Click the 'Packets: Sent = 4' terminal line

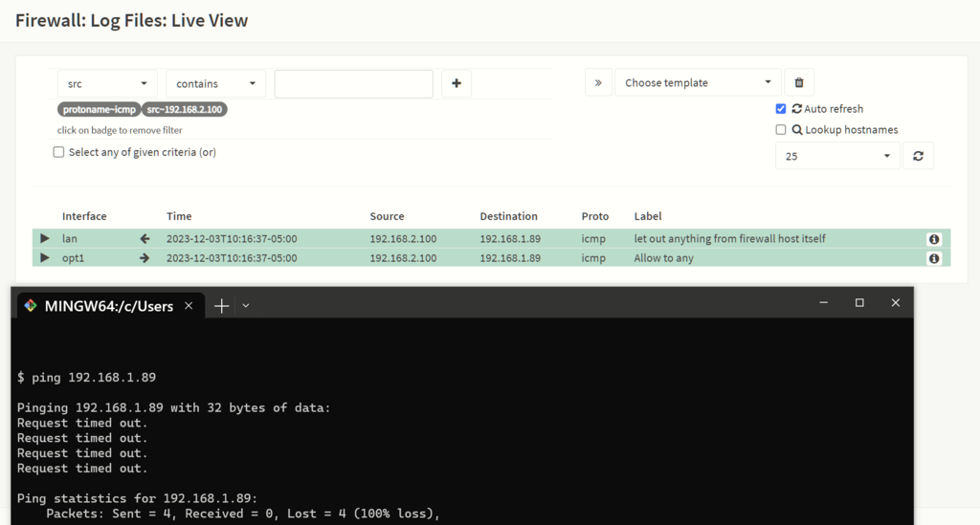243,514
